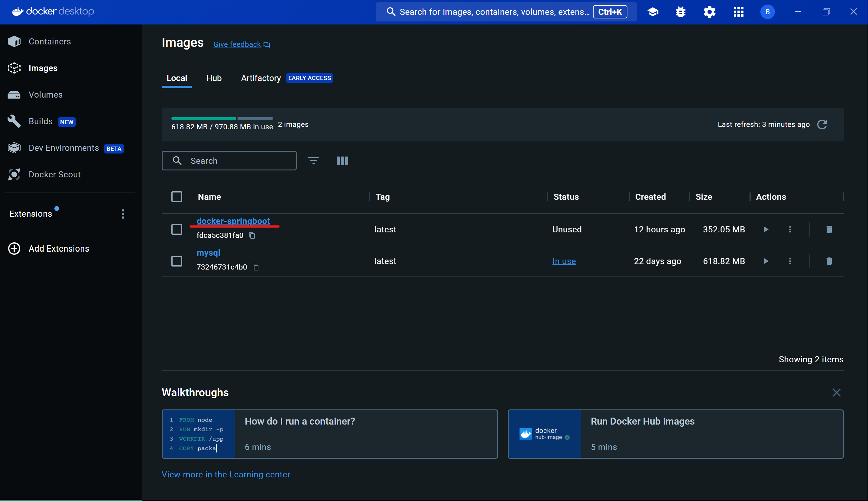Click the manage columns icon
868x501 pixels.
[342, 161]
